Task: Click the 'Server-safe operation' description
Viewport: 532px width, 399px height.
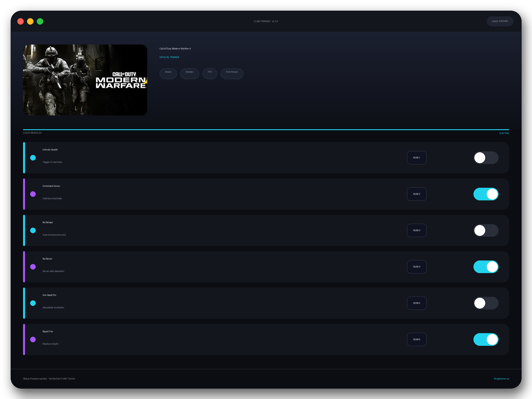Action: coord(53,271)
